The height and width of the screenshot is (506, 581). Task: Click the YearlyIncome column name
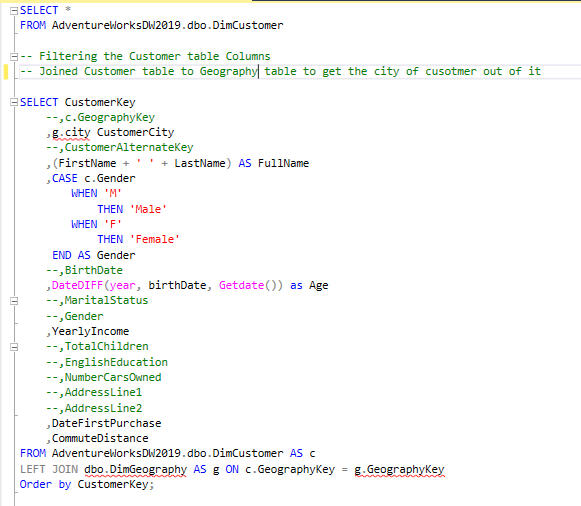tap(90, 331)
